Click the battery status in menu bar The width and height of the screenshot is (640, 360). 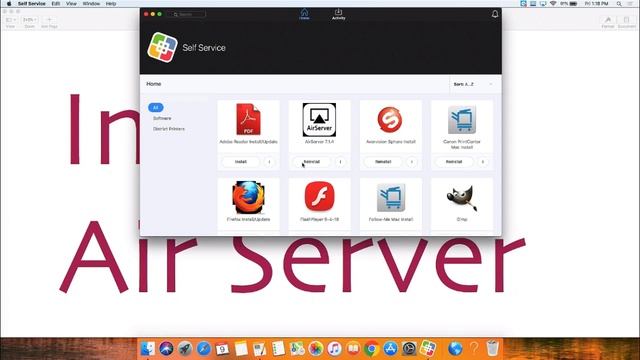(x=569, y=4)
